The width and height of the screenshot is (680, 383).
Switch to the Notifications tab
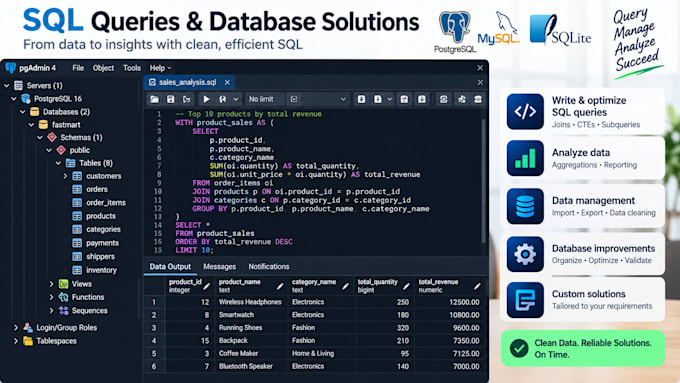click(x=268, y=267)
